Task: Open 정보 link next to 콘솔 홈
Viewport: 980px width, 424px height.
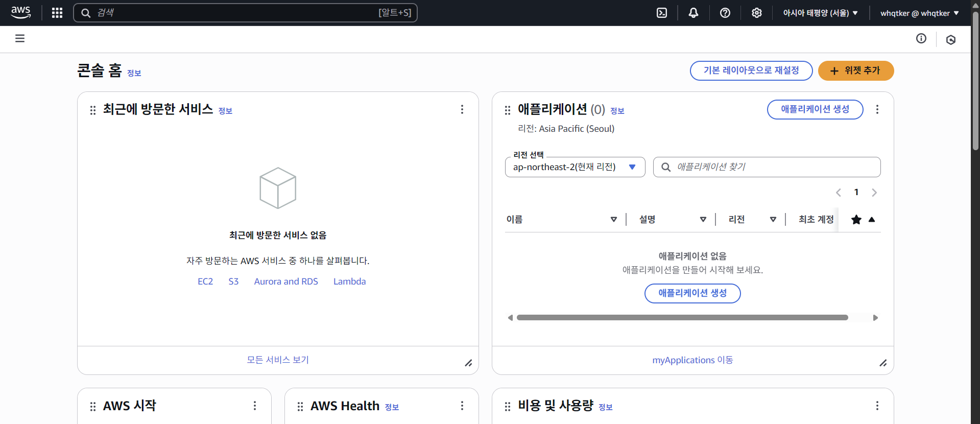Action: tap(134, 73)
